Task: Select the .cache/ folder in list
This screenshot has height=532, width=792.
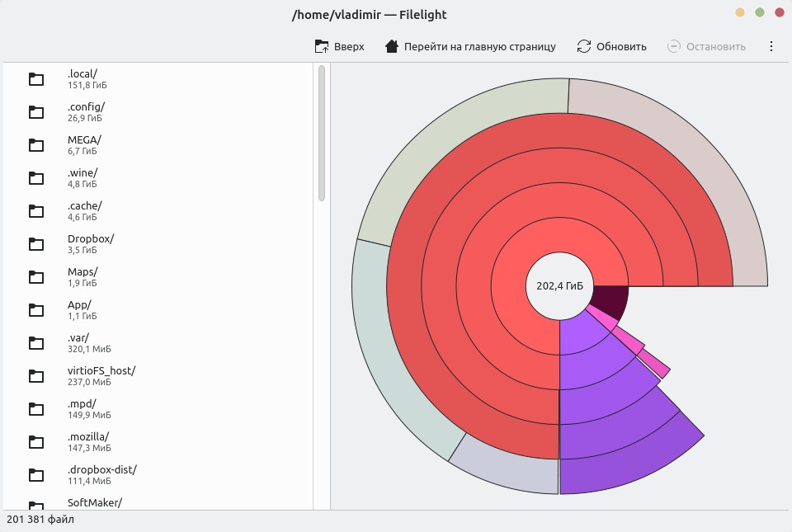Action: click(85, 210)
